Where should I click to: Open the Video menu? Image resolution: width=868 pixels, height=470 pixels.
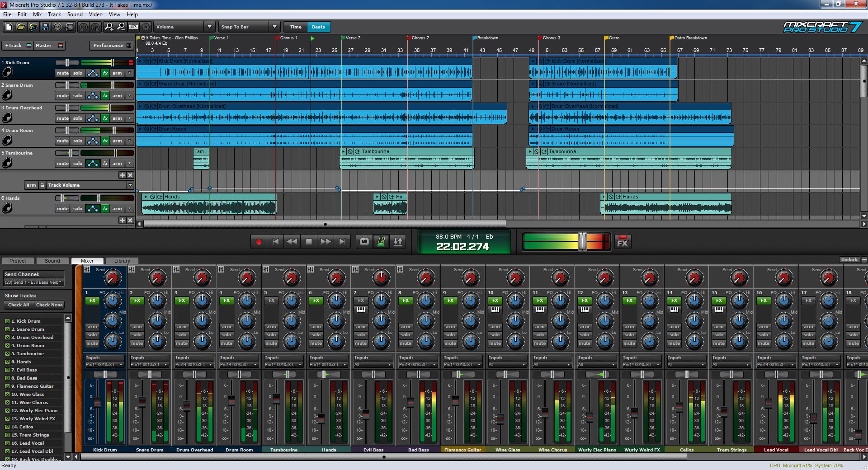(x=95, y=14)
